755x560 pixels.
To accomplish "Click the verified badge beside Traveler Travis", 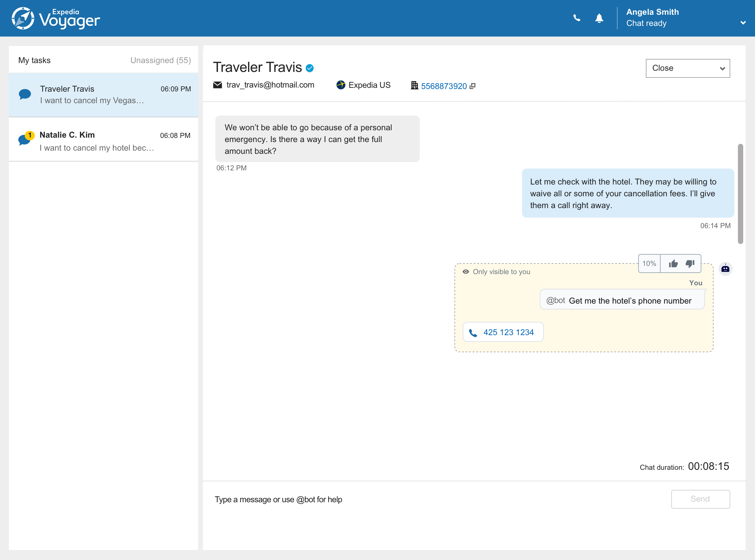I will tap(309, 68).
